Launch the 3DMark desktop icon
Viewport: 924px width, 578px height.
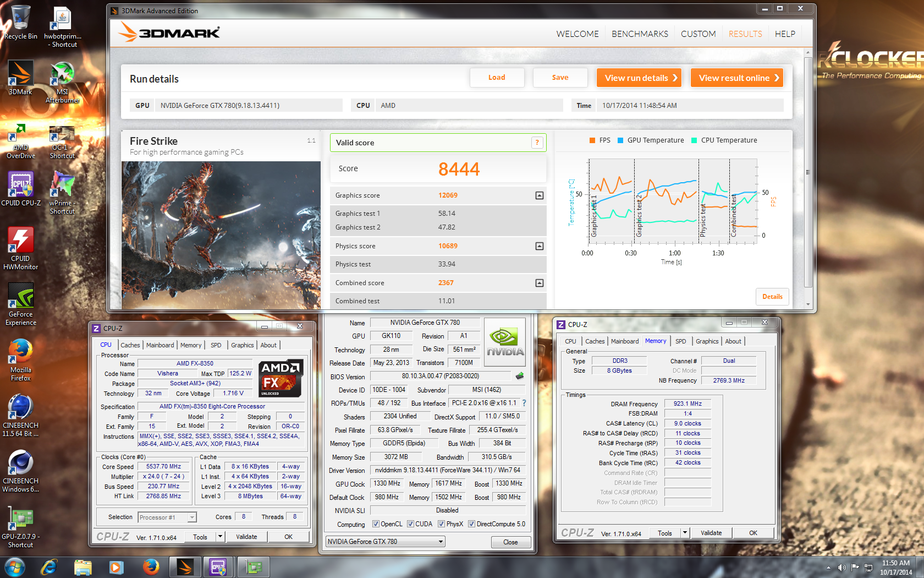click(x=20, y=78)
